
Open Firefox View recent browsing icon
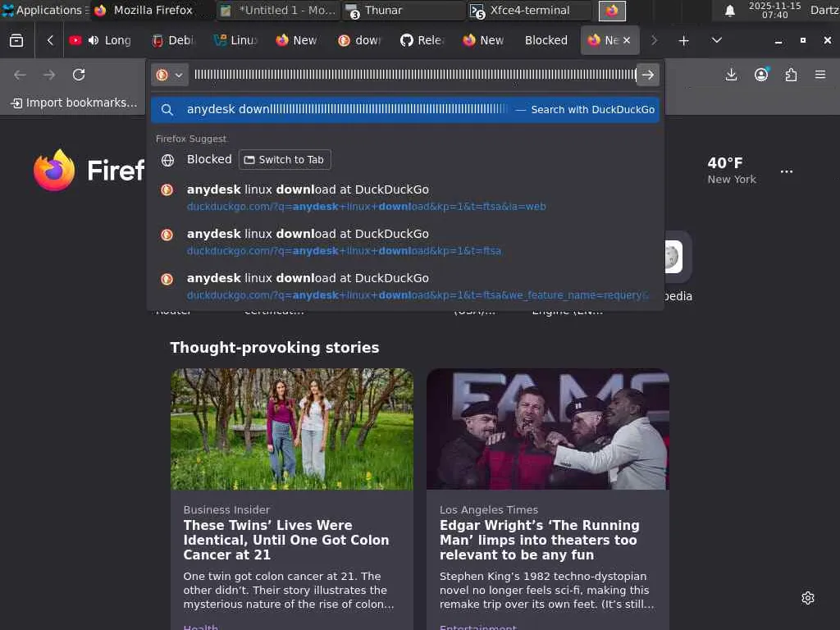click(x=16, y=40)
